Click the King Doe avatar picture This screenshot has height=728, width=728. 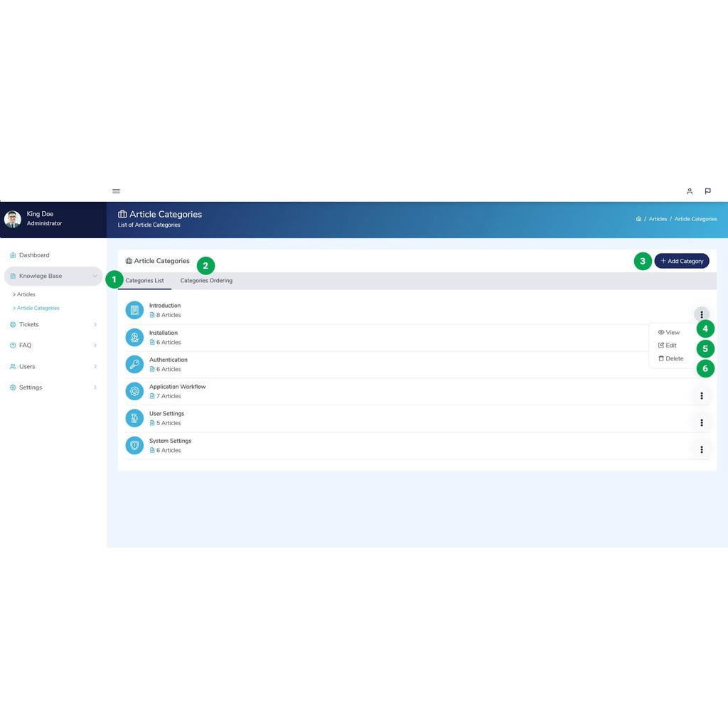13,219
